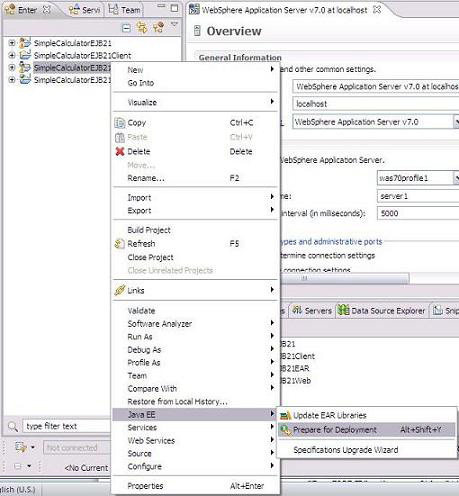Choose Properties from context menu
This screenshot has height=496, width=459.
tap(196, 486)
